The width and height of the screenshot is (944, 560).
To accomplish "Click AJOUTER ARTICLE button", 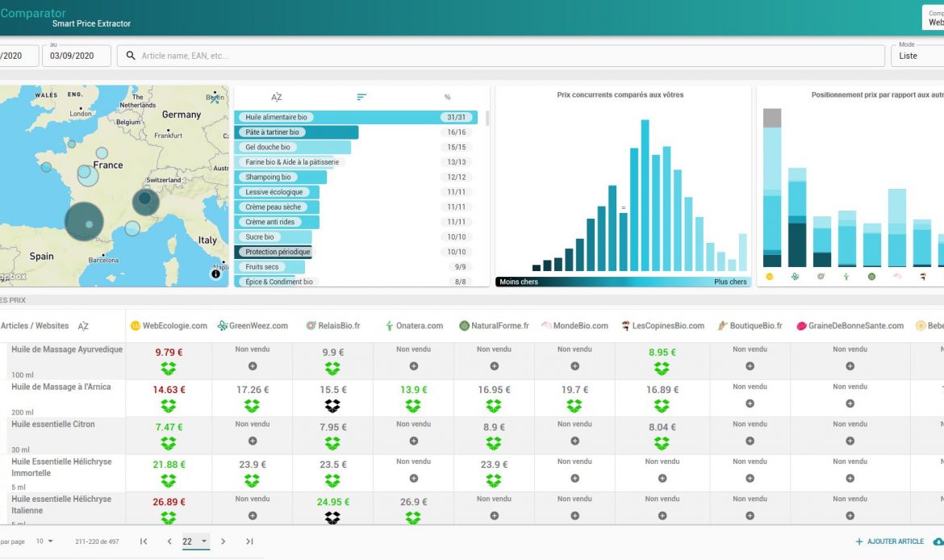I will (889, 541).
